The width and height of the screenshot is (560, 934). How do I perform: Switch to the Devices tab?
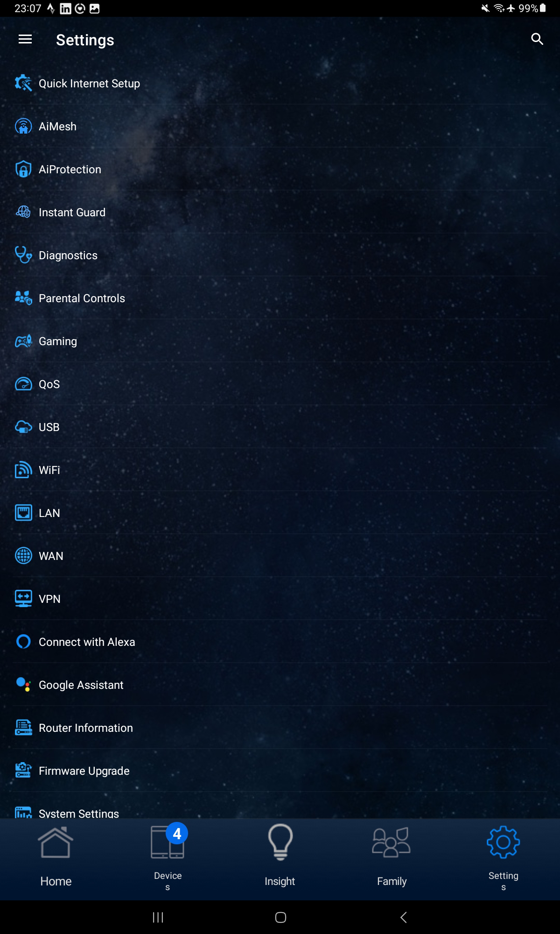tap(168, 858)
